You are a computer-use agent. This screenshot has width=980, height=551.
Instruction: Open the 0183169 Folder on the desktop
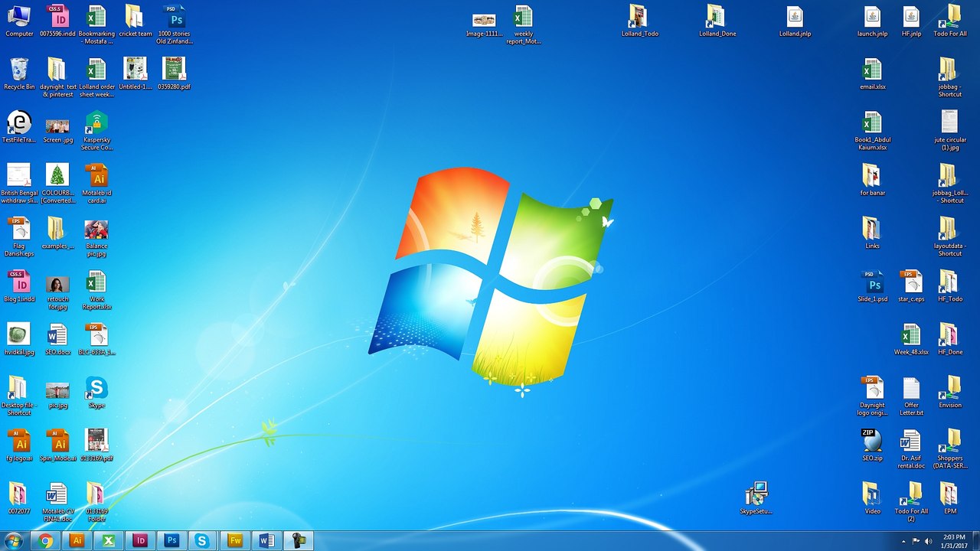coord(96,501)
